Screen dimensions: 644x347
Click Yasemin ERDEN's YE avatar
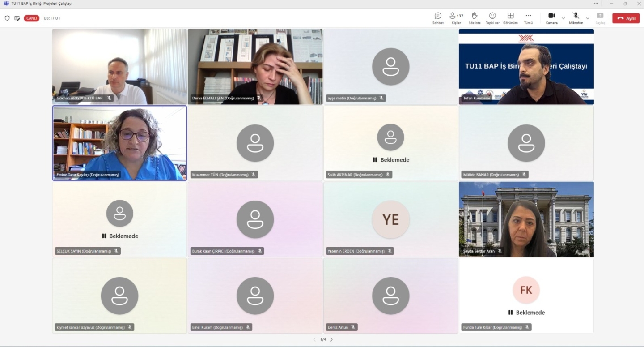coord(390,219)
